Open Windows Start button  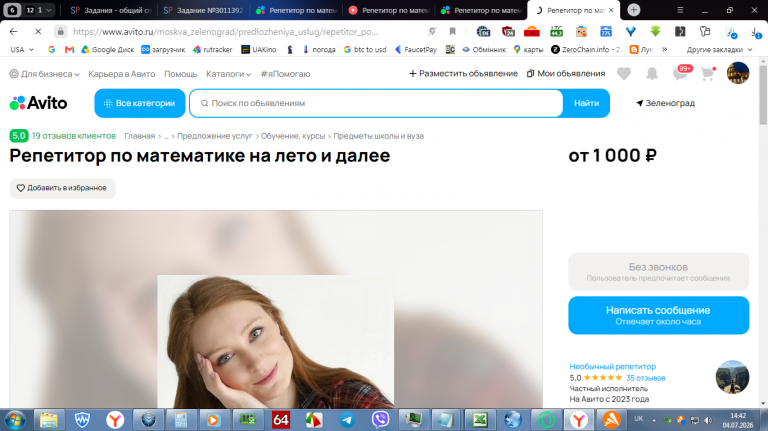[x=15, y=420]
